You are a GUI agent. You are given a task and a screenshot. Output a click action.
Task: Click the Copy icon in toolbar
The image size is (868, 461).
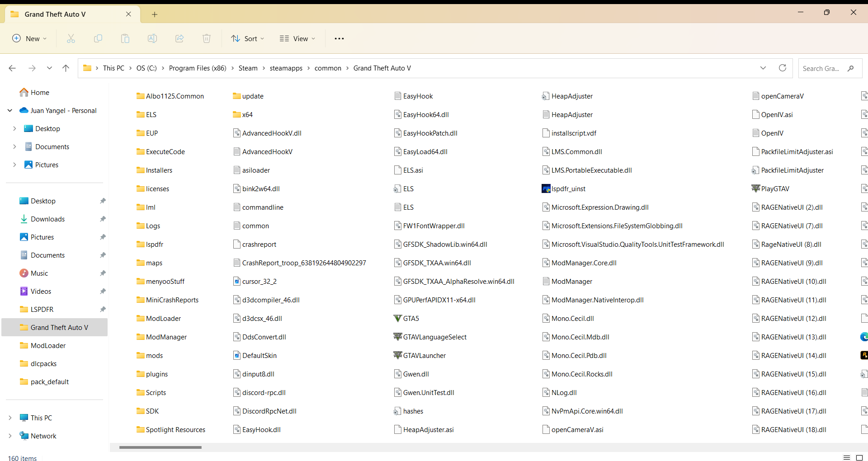[98, 39]
